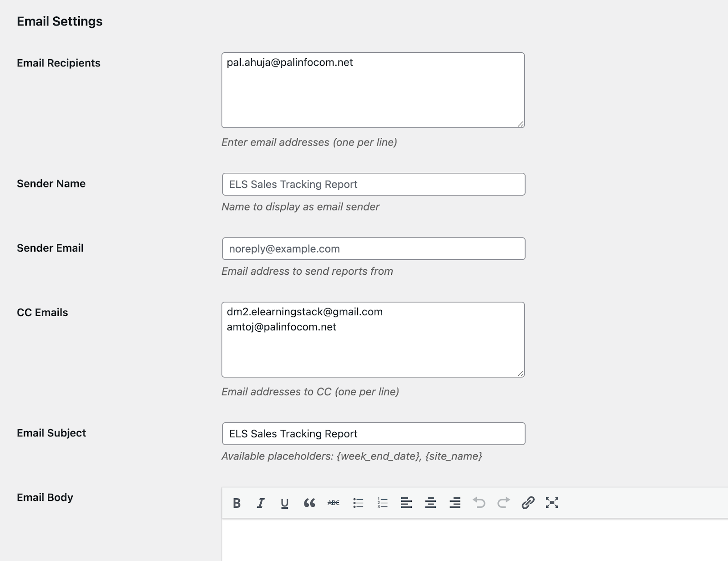Screen dimensions: 728x561
Task: Center align the email body text
Action: [430, 503]
